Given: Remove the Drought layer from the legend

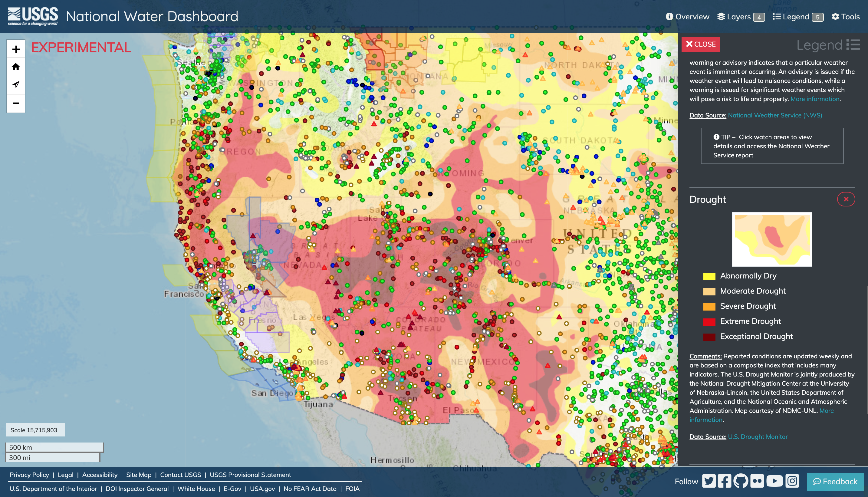Looking at the screenshot, I should tap(846, 199).
